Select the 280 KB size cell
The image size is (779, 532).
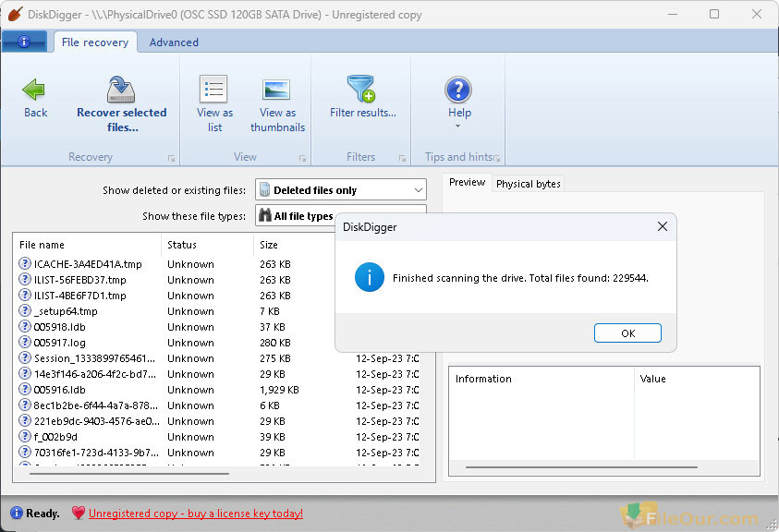click(x=274, y=343)
